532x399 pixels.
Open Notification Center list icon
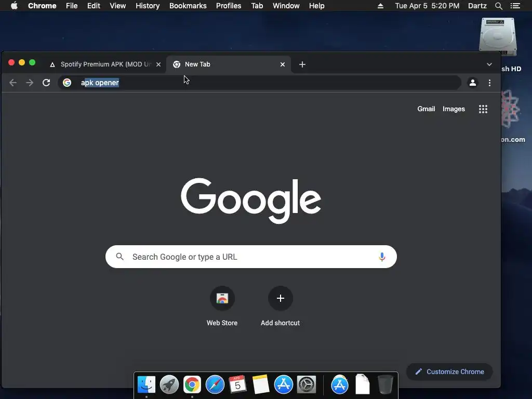(x=515, y=6)
